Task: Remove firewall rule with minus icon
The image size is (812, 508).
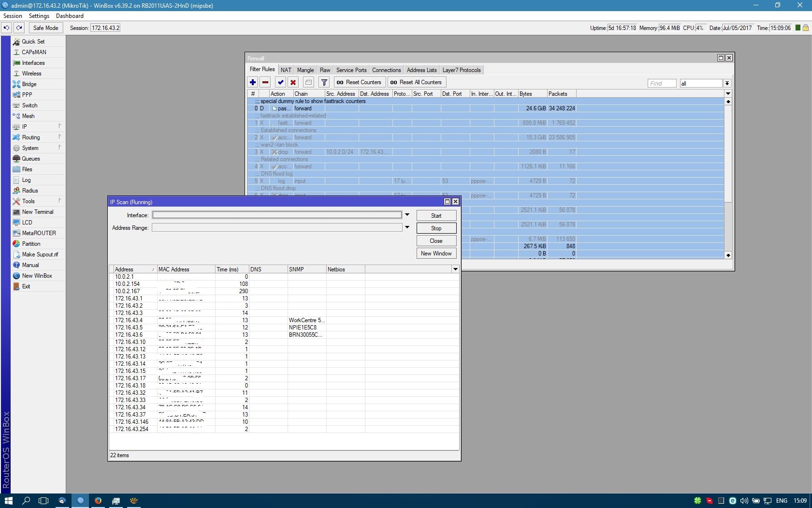Action: (x=265, y=82)
